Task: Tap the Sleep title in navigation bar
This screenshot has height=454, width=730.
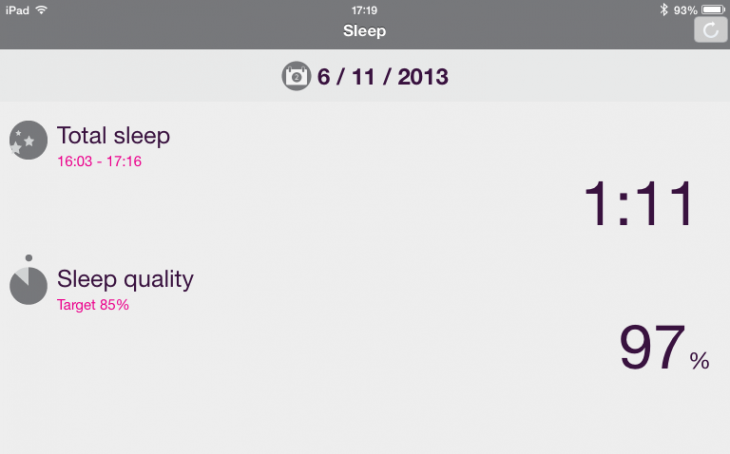Action: 364,31
